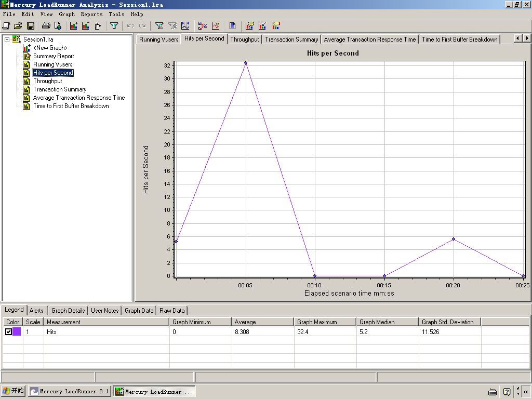
Task: Click the Measurement column header
Action: pos(107,322)
